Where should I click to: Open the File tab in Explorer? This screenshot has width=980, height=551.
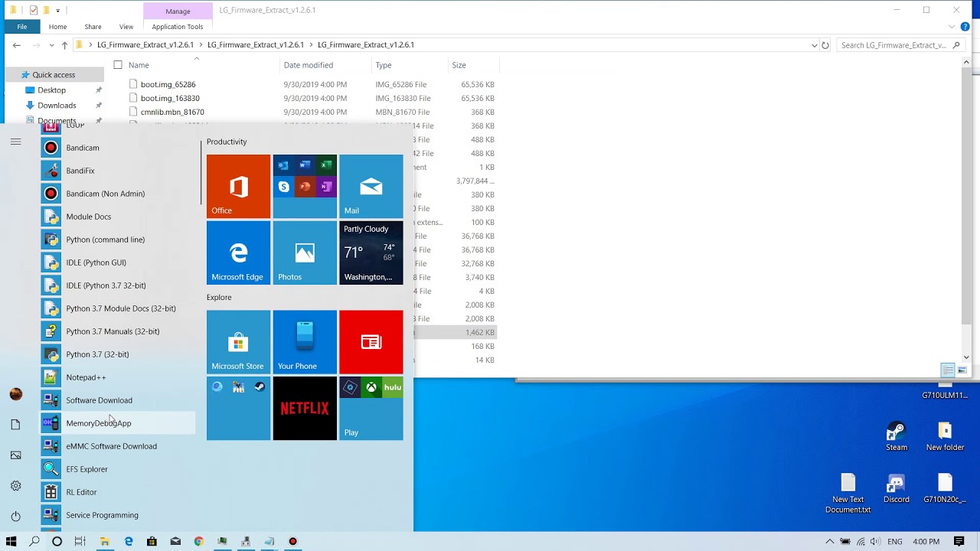22,27
